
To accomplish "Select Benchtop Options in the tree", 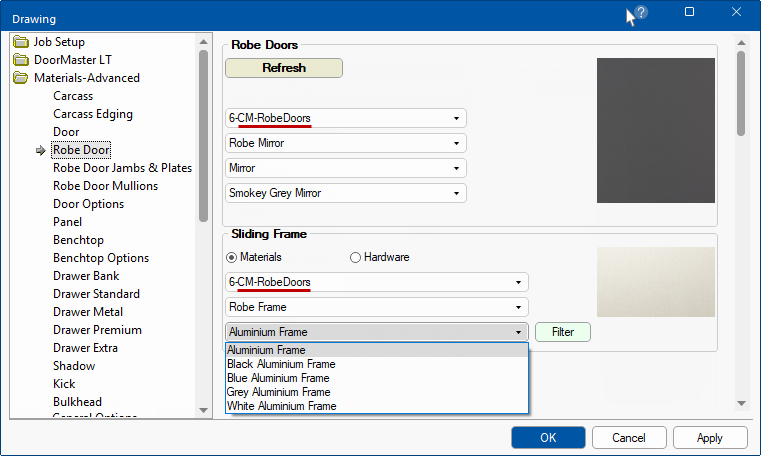I will (x=100, y=258).
